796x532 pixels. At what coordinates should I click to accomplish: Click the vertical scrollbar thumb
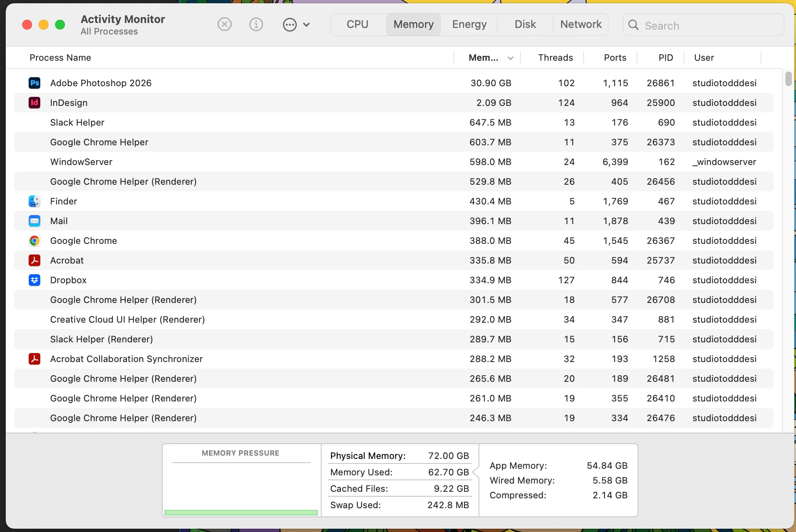[788, 78]
